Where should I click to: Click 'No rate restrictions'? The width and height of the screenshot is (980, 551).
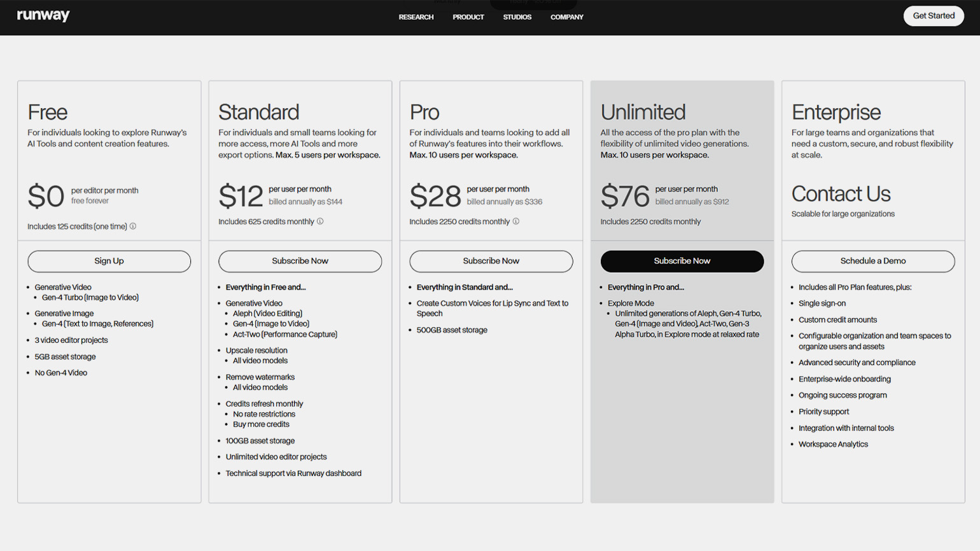264,414
